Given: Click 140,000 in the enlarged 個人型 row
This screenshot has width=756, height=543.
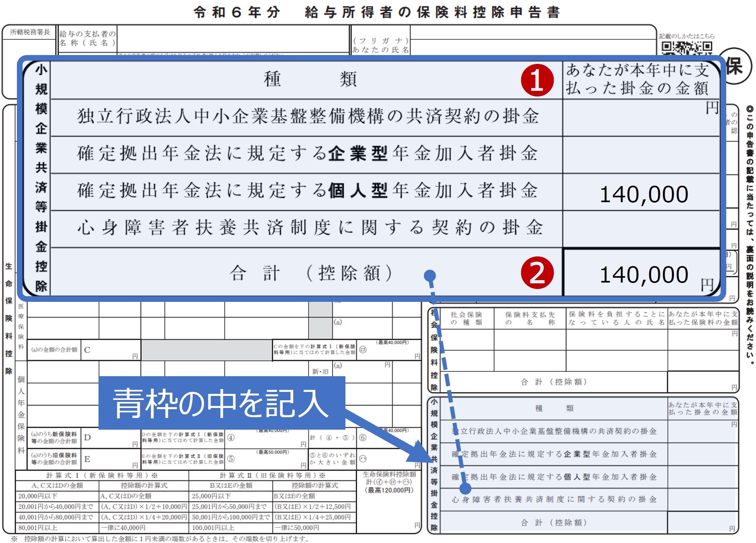Looking at the screenshot, I should 644,195.
